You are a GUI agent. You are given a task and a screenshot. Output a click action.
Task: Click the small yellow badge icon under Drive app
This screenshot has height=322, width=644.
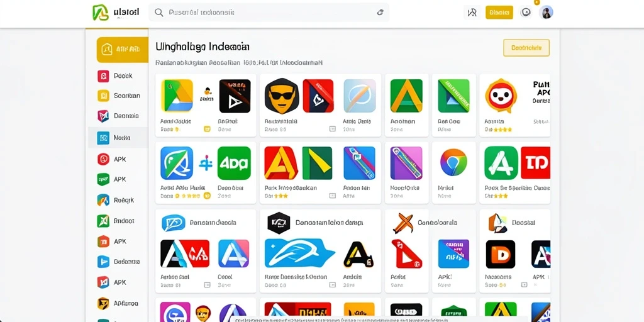point(207,129)
